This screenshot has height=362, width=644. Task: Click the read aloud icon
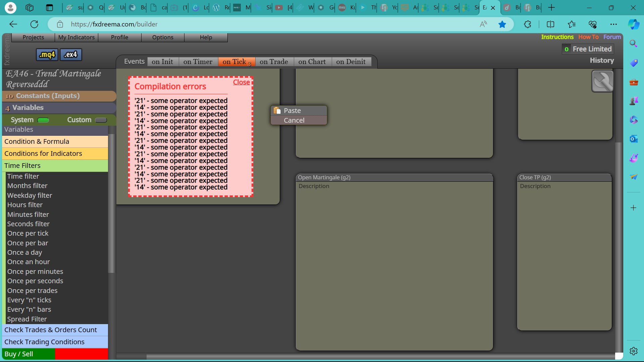pyautogui.click(x=483, y=24)
